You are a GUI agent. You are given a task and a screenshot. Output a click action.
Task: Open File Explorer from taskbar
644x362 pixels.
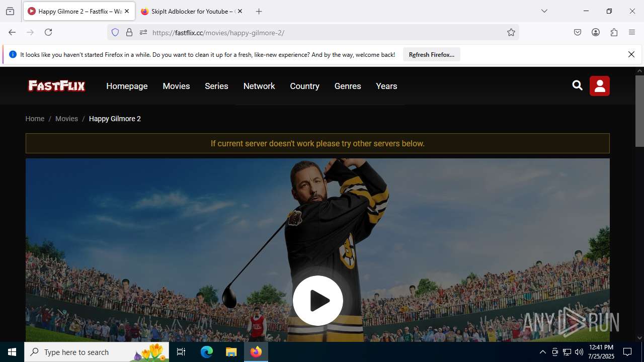click(x=231, y=352)
